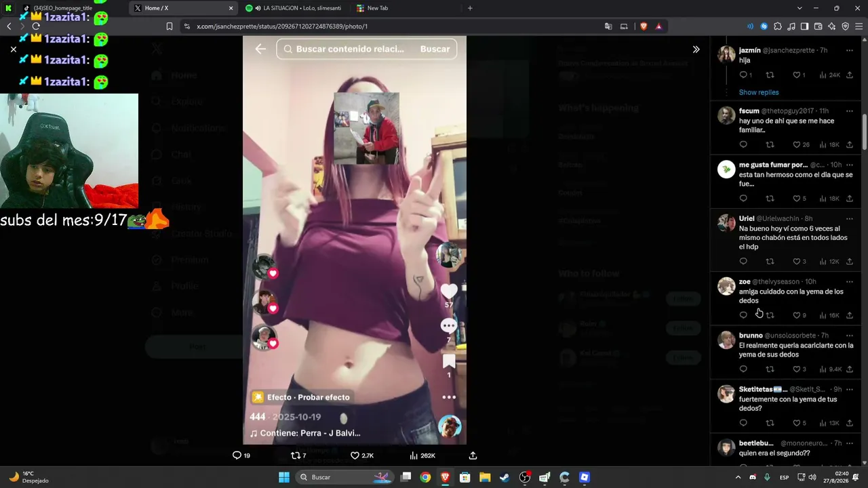
Task: Like fscum's reply with 26 likes
Action: (x=802, y=144)
